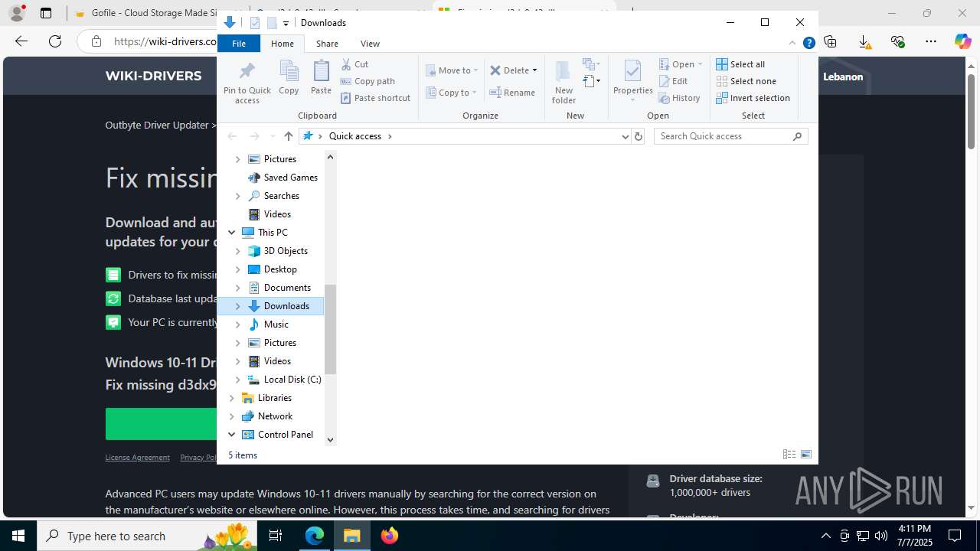The image size is (980, 551).
Task: Collapse the This PC tree node
Action: (232, 233)
